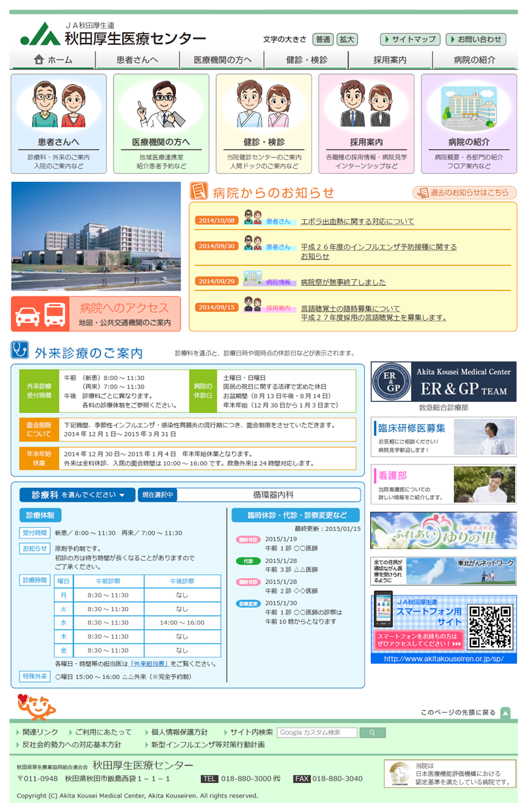The width and height of the screenshot is (527, 812).
Task: Click the 患者さん badge icon on the 2014/10/08 notice
Action: 253,219
